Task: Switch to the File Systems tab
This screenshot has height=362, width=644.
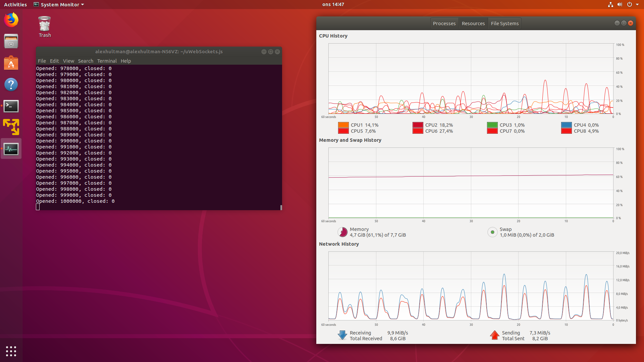Action: [x=504, y=23]
